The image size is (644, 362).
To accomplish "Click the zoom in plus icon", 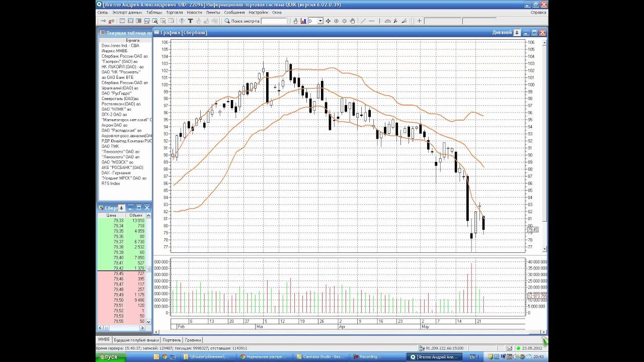I will pos(336,21).
